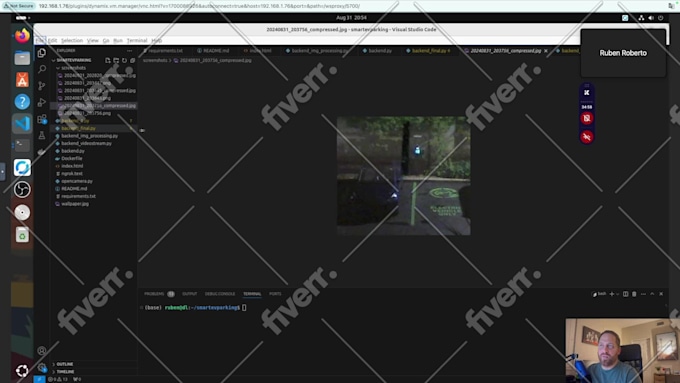Open the Run and Debug view
The image size is (680, 383).
point(42,102)
